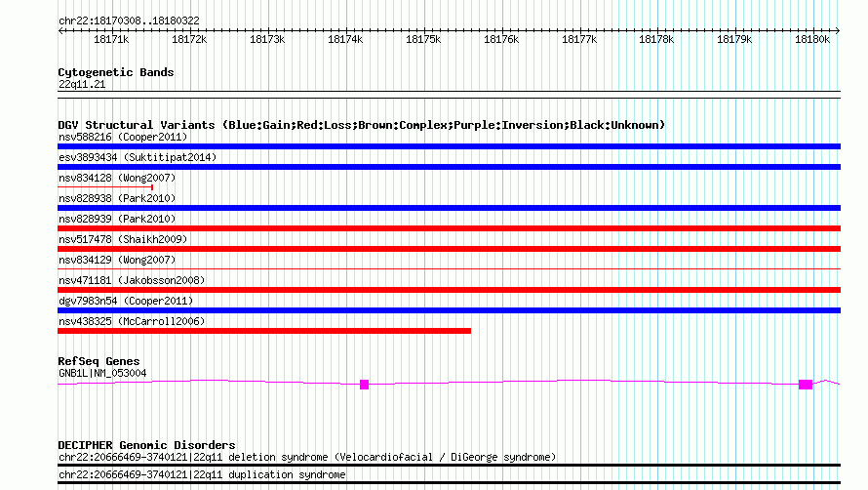The width and height of the screenshot is (868, 490).
Task: Select variant label nsv471181 (Jakobsson2008)
Action: tap(132, 280)
